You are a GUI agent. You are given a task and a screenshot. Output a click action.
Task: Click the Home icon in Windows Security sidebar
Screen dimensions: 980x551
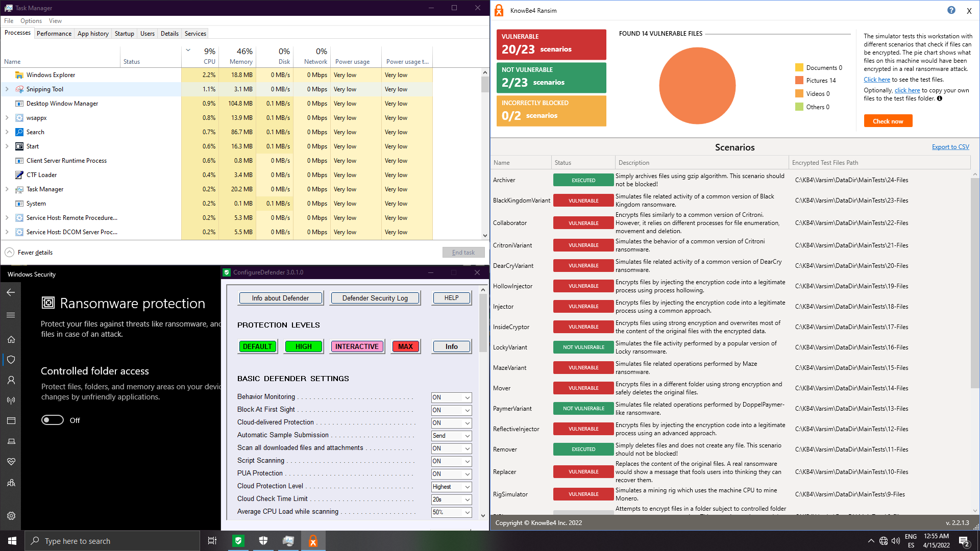tap(11, 339)
